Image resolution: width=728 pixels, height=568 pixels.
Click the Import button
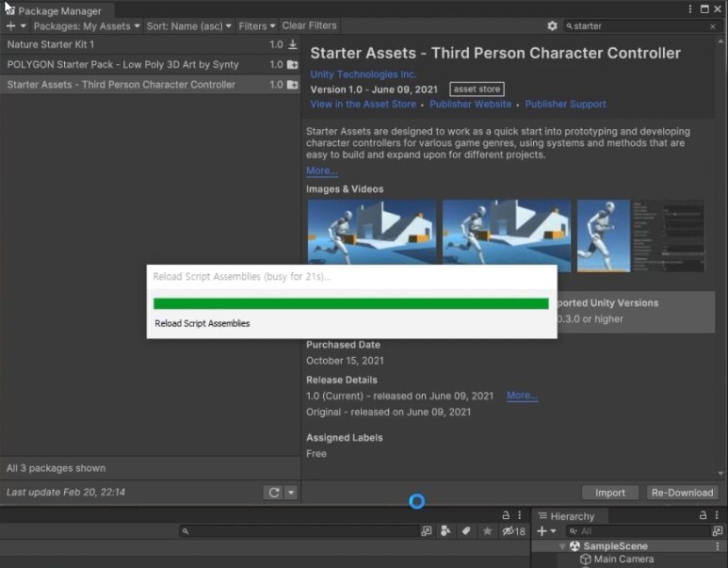click(610, 493)
